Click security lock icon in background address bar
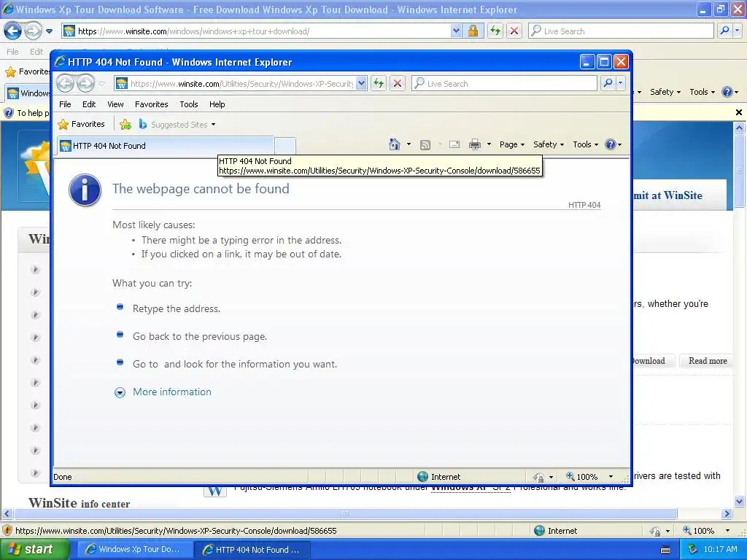This screenshot has width=747, height=560. 473,31
